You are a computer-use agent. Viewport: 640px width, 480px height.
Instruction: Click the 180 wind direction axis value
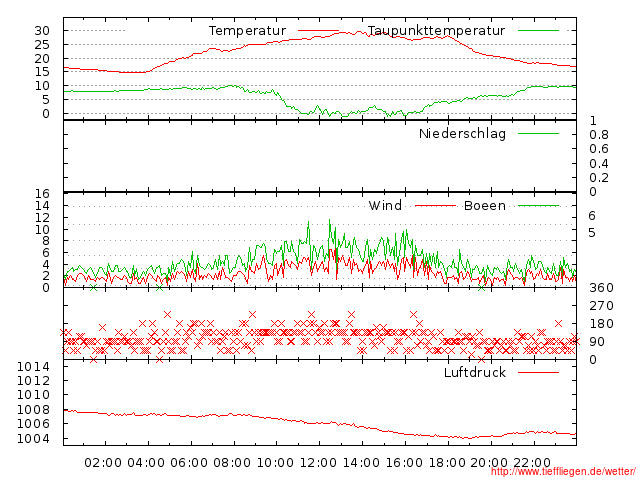(601, 324)
